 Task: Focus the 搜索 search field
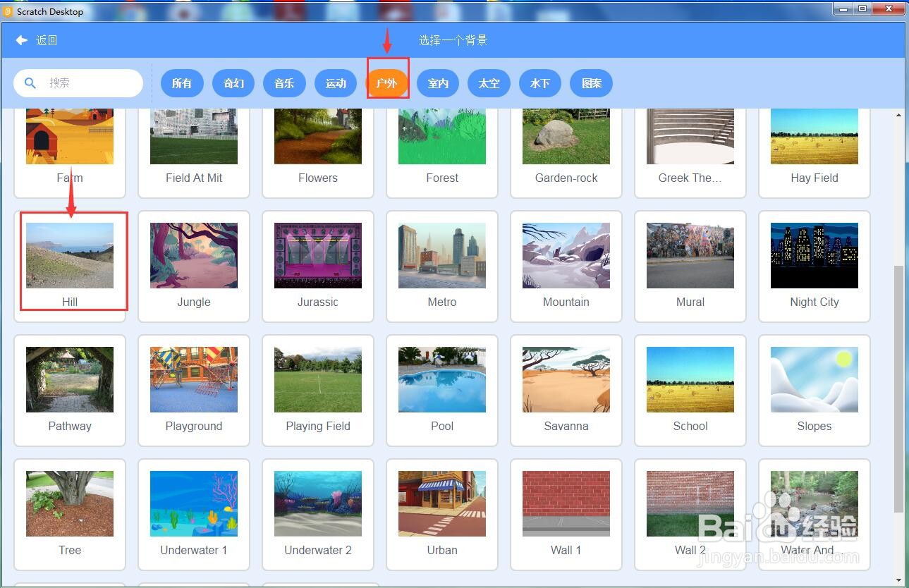(x=78, y=83)
